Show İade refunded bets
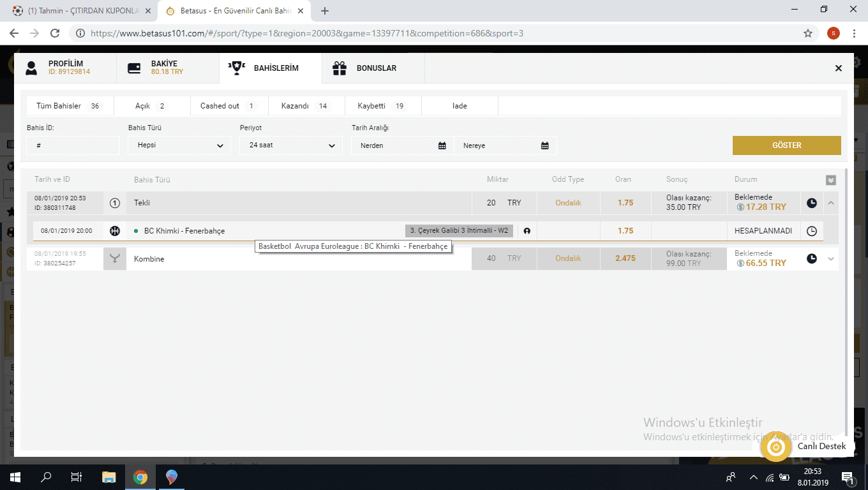 pyautogui.click(x=460, y=106)
